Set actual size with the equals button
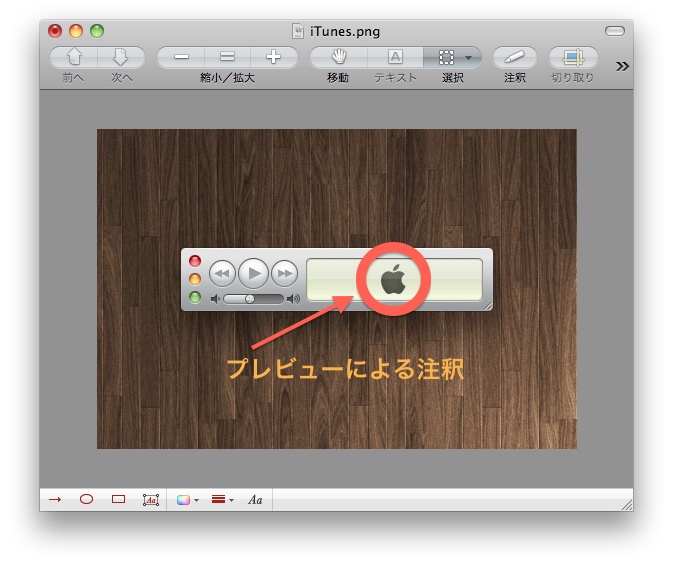This screenshot has width=673, height=571. 227,57
